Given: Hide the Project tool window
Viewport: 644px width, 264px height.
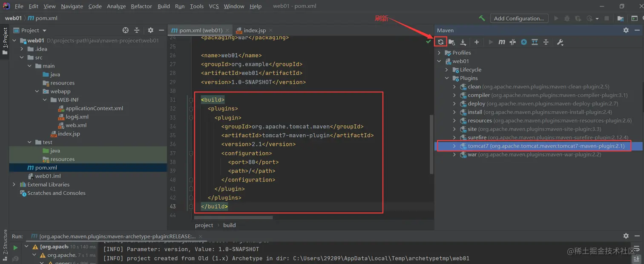Looking at the screenshot, I should click(x=161, y=30).
